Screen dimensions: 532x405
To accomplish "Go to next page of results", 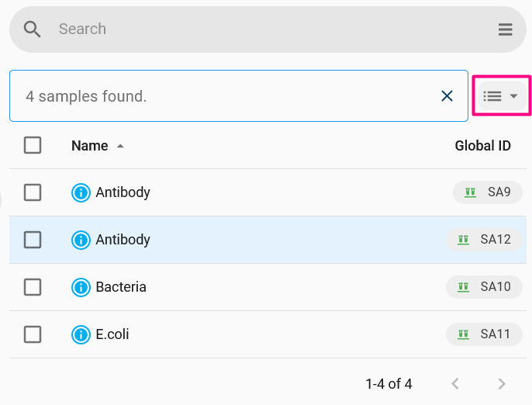I will (502, 384).
